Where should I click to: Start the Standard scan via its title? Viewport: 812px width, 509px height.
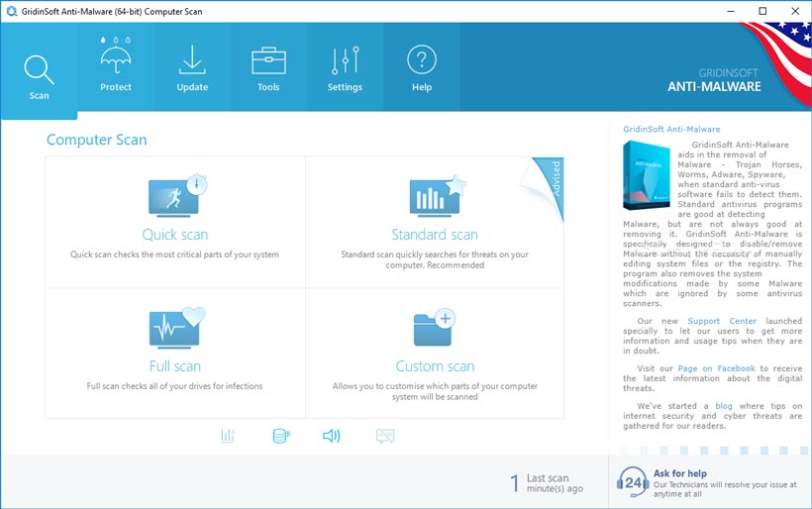435,235
